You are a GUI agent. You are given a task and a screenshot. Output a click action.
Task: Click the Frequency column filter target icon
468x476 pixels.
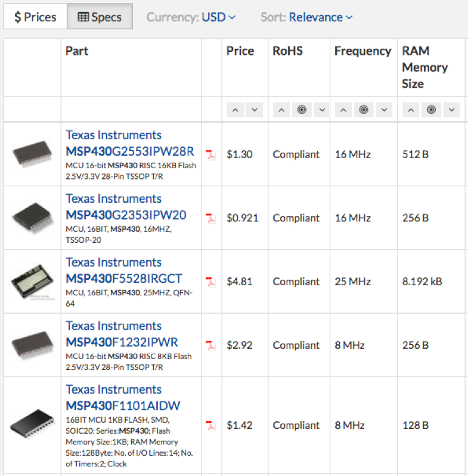pos(364,110)
